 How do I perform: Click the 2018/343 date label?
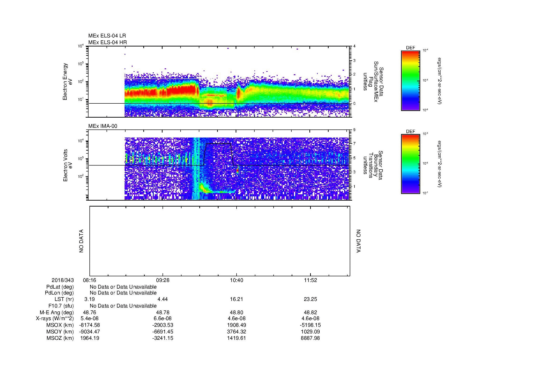63,280
